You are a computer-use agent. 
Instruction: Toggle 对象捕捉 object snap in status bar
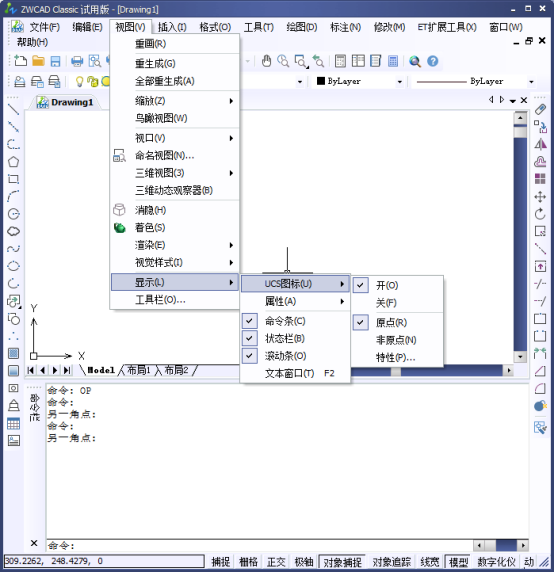coord(342,562)
